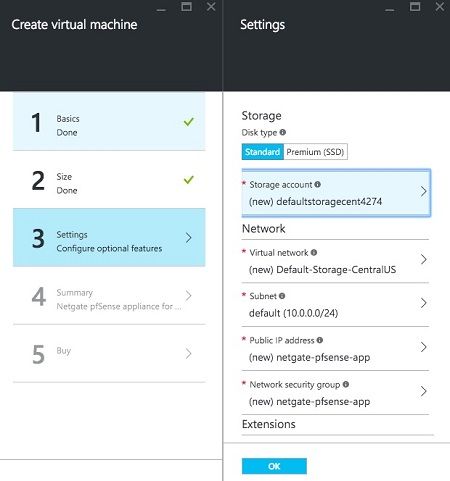Select the Premium (SSD) disk type
The image size is (450, 481).
tap(315, 152)
